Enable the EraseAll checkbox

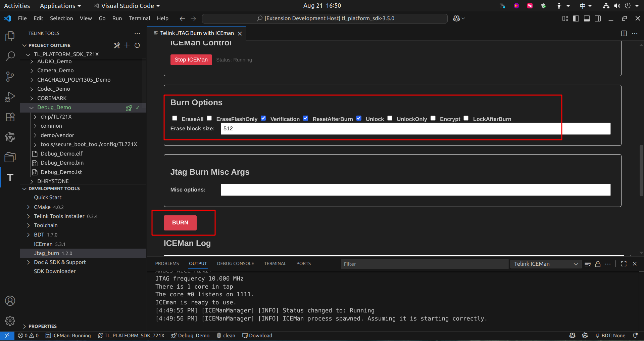(x=175, y=118)
